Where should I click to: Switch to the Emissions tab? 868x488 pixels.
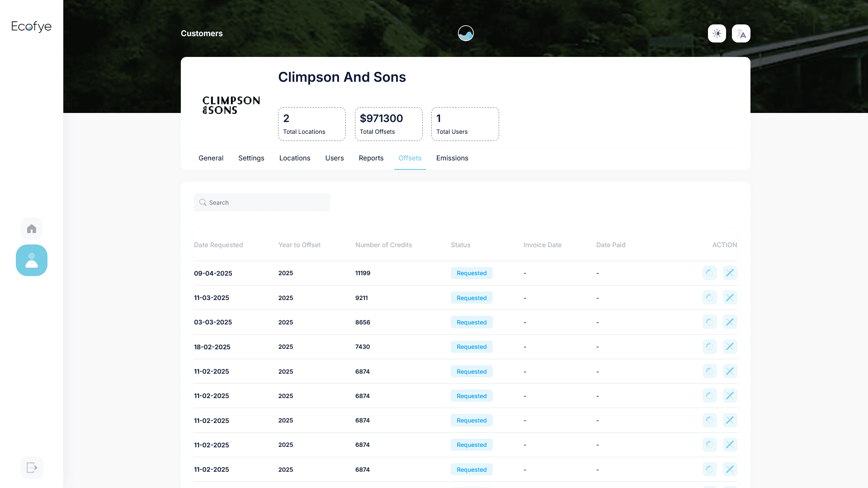pyautogui.click(x=452, y=158)
